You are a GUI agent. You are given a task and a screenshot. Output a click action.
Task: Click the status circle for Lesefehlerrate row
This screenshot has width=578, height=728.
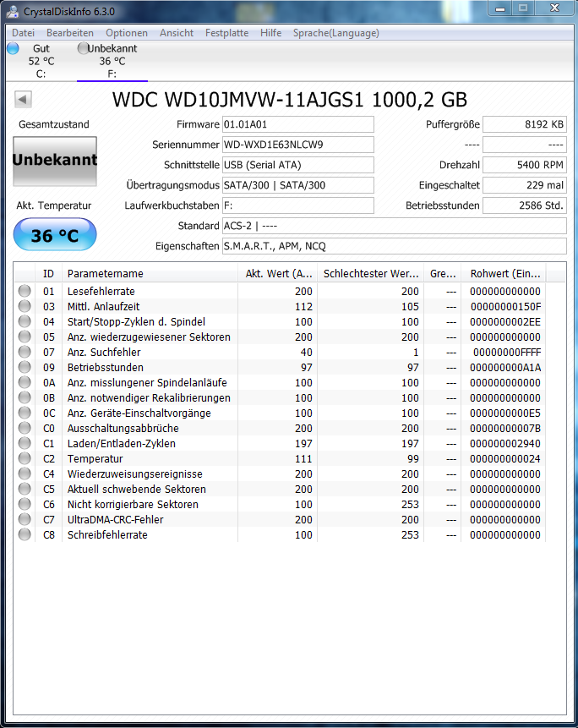pyautogui.click(x=25, y=291)
